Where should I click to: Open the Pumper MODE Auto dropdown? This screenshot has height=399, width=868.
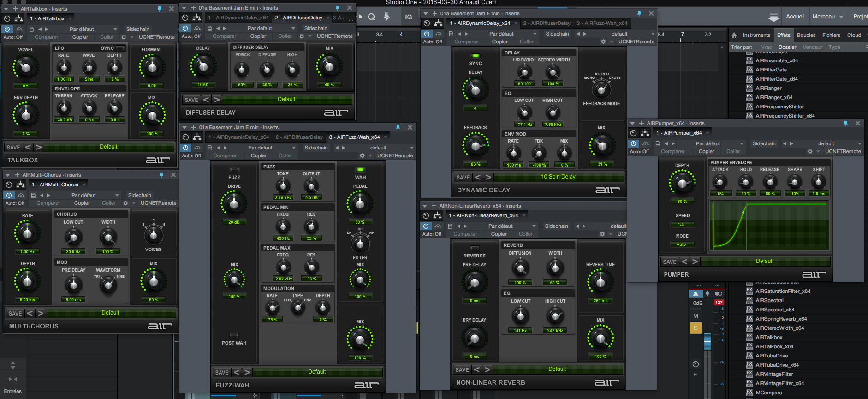click(683, 244)
